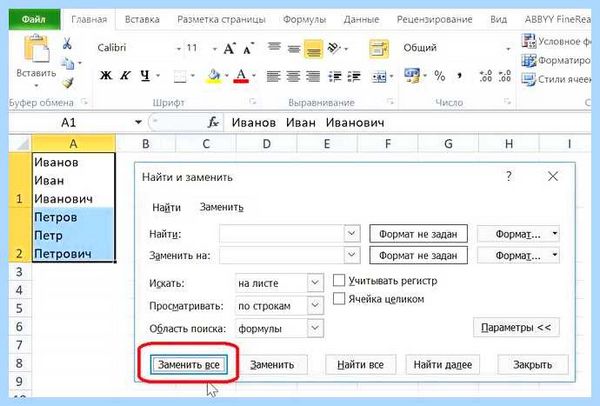
Task: Decrease font size with small A icon
Action: tap(249, 49)
